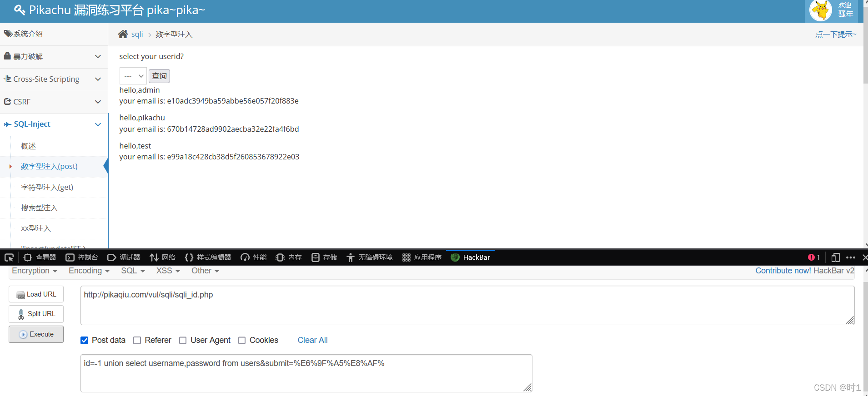This screenshot has height=396, width=868.
Task: Enable the Cookies checkbox
Action: tap(242, 340)
